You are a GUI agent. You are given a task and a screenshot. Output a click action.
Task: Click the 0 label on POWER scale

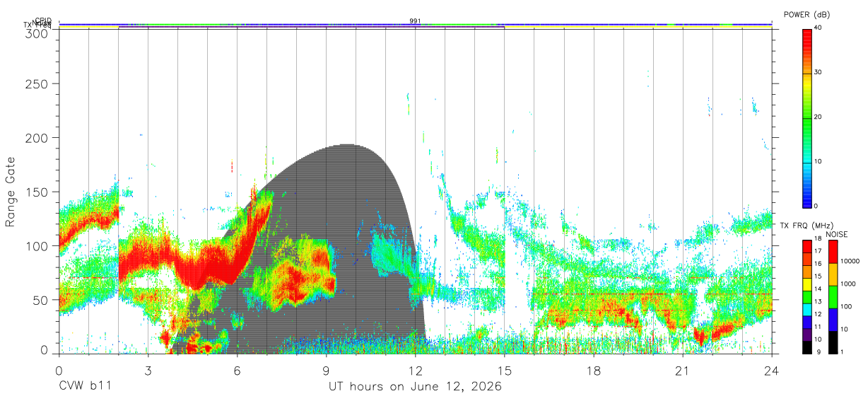816,206
